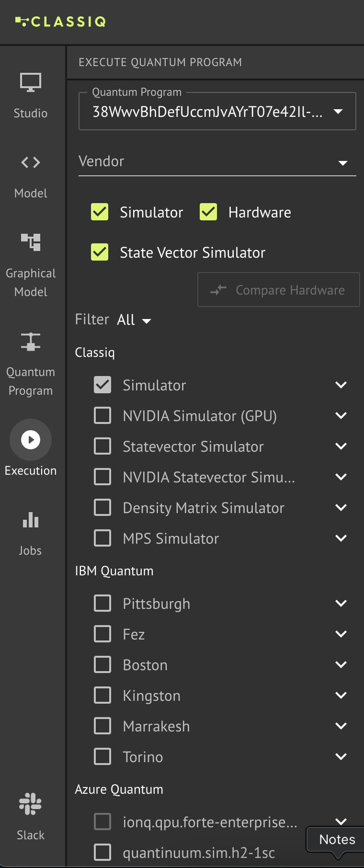This screenshot has height=868, width=364.
Task: Open the Vendor dropdown
Action: click(343, 163)
